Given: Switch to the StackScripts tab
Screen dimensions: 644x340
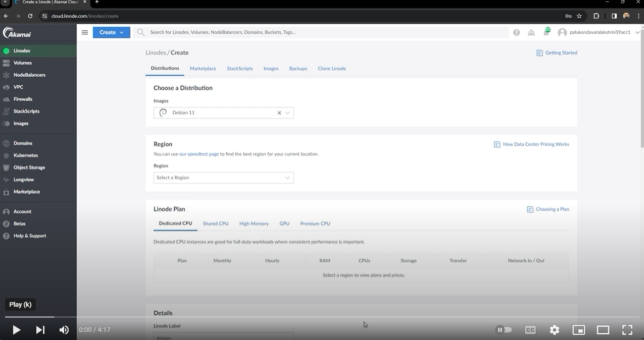Looking at the screenshot, I should tap(240, 69).
